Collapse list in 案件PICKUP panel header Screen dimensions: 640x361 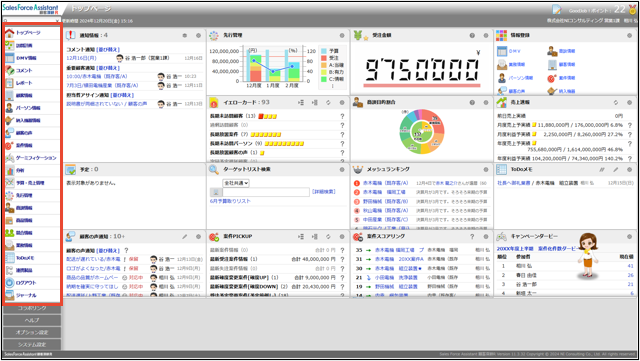click(315, 236)
